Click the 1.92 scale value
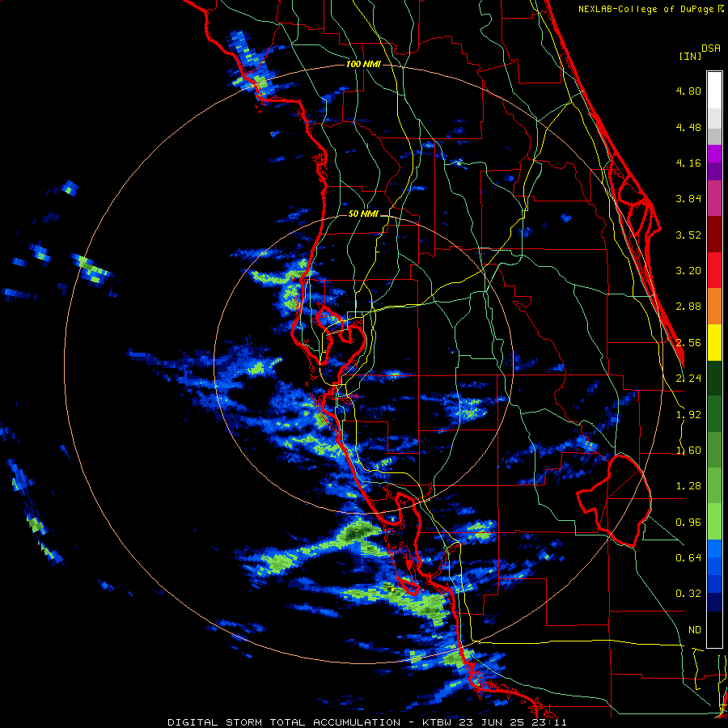728x728 pixels. point(688,415)
